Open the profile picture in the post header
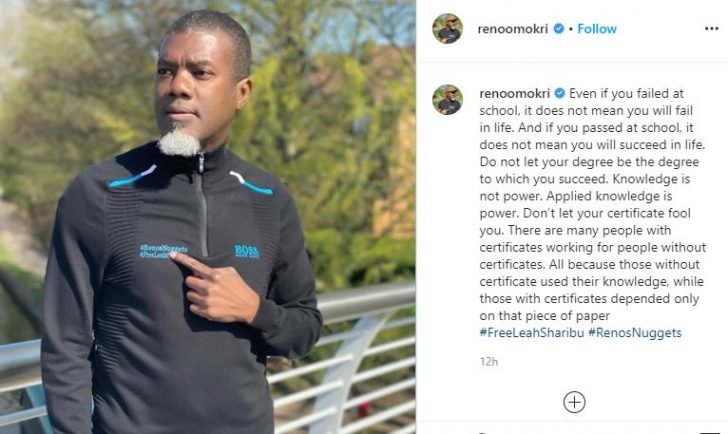728x434 pixels. click(448, 29)
